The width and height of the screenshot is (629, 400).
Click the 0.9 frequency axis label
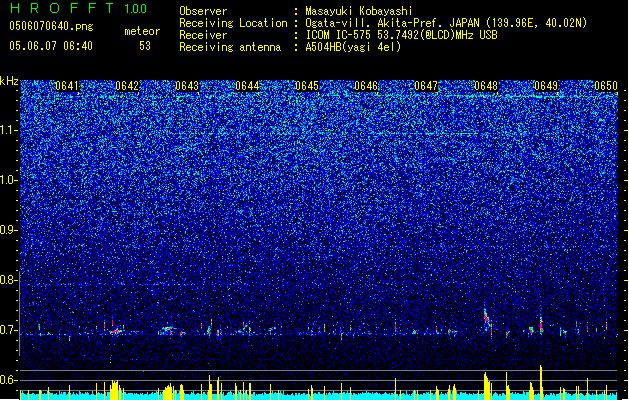(x=8, y=230)
